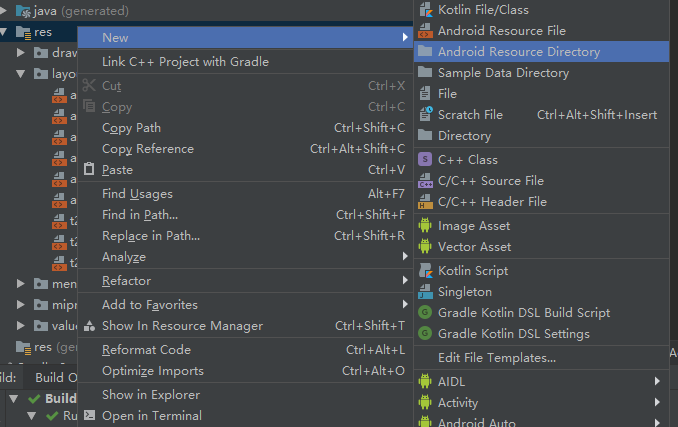Expand the mipmap folder arrow
Image resolution: width=678 pixels, height=427 pixels.
pos(20,305)
